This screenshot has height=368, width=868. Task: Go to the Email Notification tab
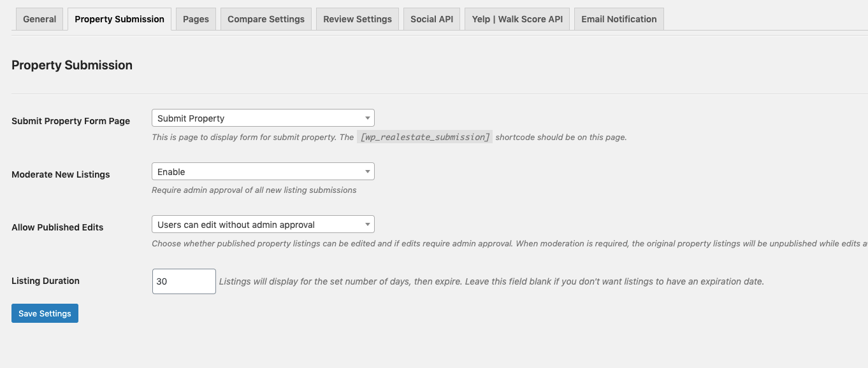coord(618,19)
